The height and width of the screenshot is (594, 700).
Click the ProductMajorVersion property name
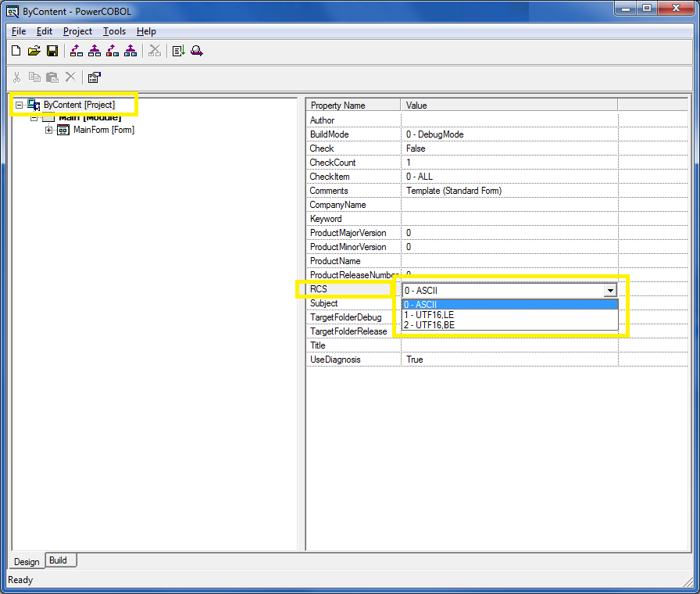click(x=348, y=233)
